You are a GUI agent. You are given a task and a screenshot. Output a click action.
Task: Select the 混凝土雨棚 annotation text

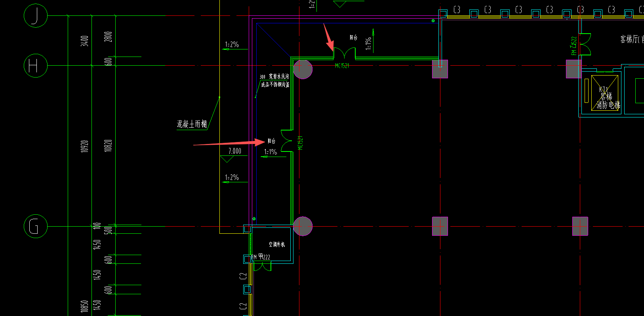click(192, 124)
